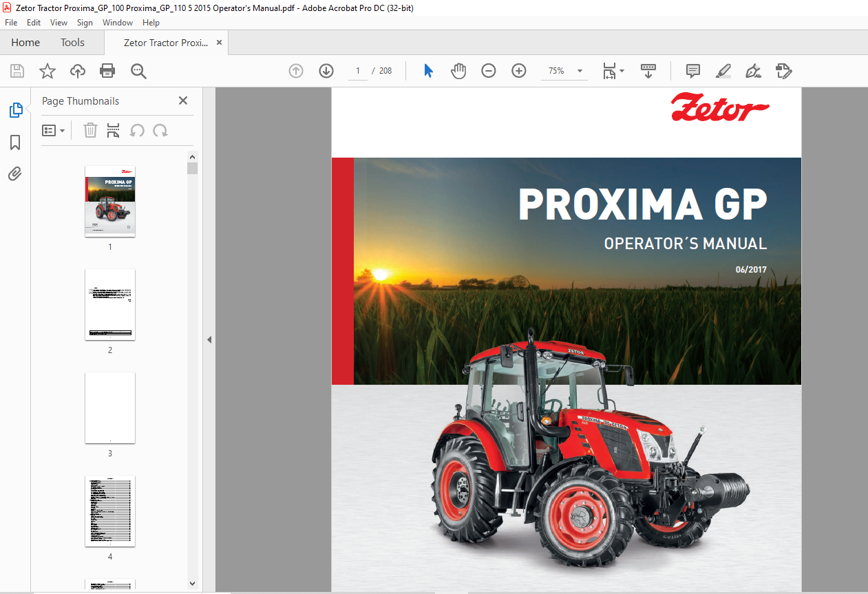The image size is (868, 594).
Task: Open the Edit menu
Action: (34, 23)
